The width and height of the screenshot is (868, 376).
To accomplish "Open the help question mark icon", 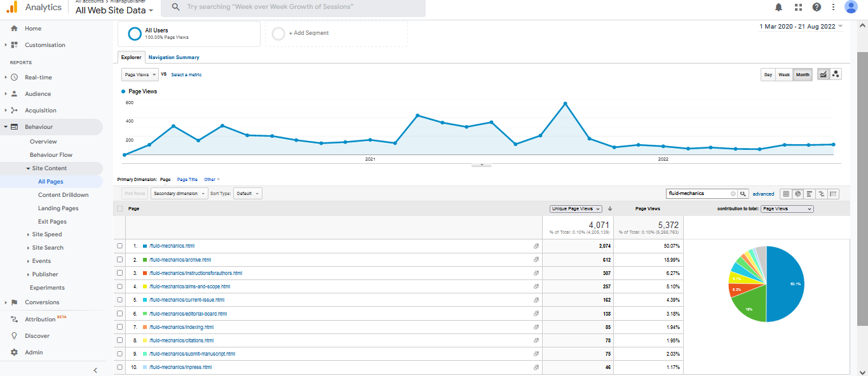I will click(817, 7).
